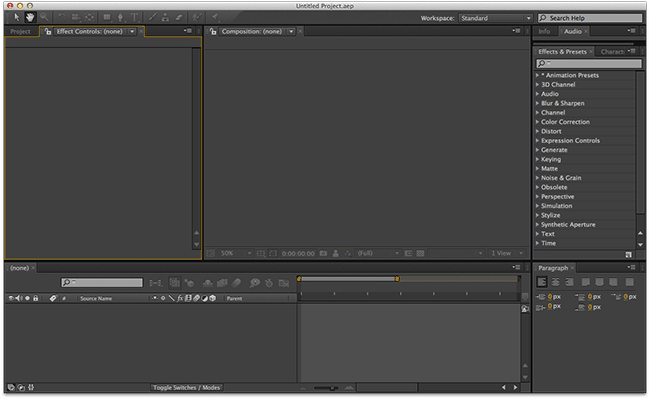Viewport: 650px width, 399px height.
Task: Expand the Keying effects category
Action: [x=537, y=159]
